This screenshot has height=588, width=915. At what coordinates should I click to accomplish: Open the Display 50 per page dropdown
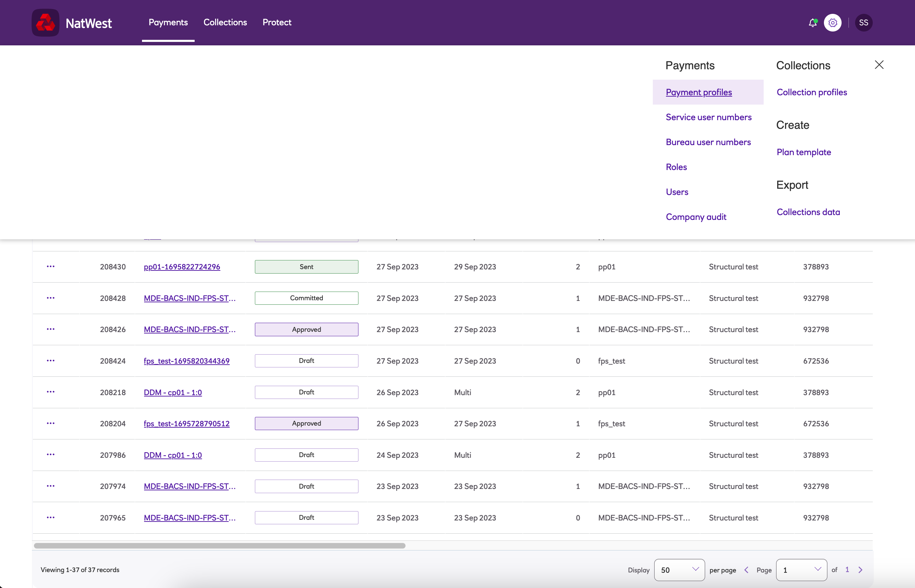click(x=679, y=570)
